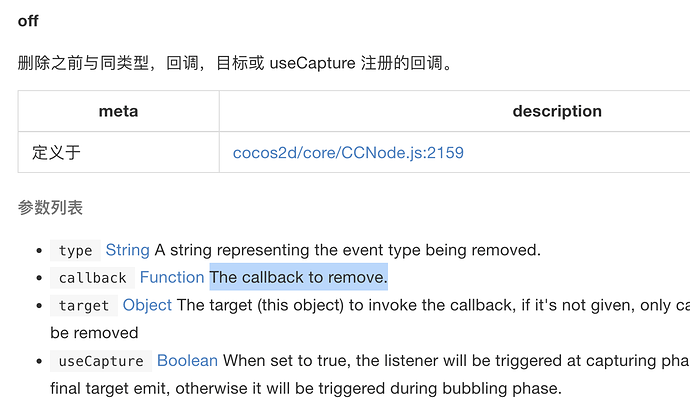690x409 pixels.
Task: Click the "type" parameter code label
Action: click(75, 251)
